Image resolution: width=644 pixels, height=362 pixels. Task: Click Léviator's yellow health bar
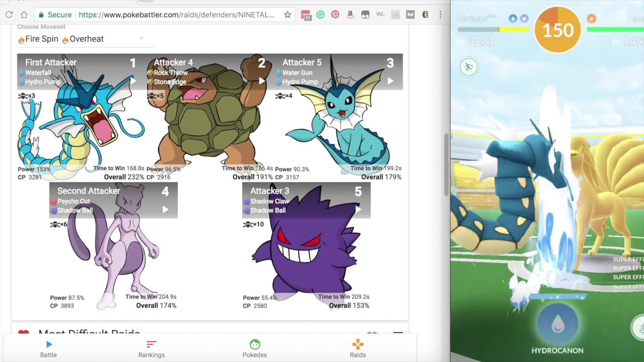(x=493, y=29)
